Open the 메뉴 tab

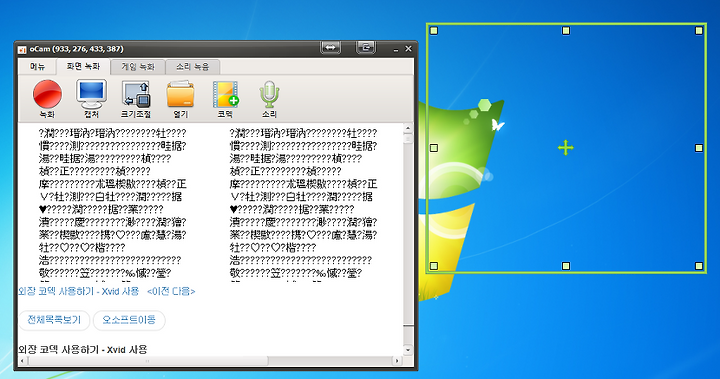pos(37,67)
